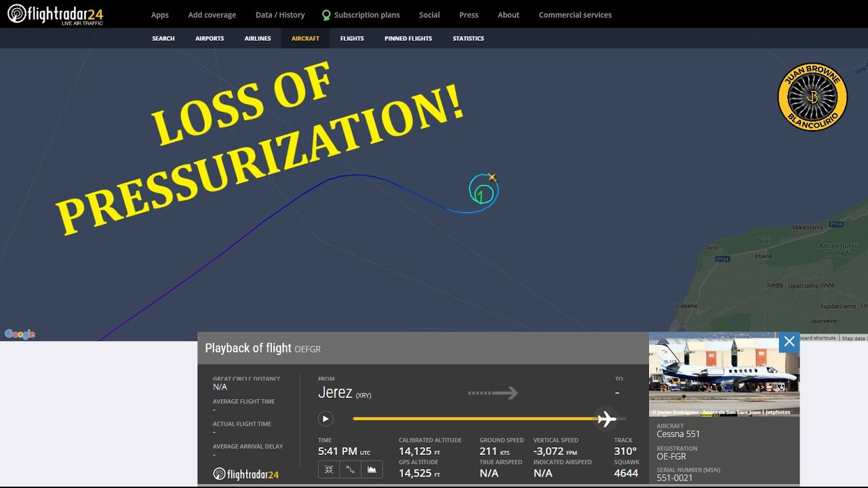Open the Press page
Screen dimensions: 868x488
[469, 15]
